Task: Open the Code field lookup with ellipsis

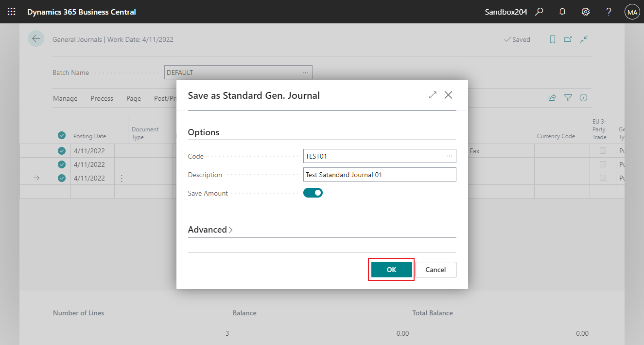Action: tap(449, 156)
